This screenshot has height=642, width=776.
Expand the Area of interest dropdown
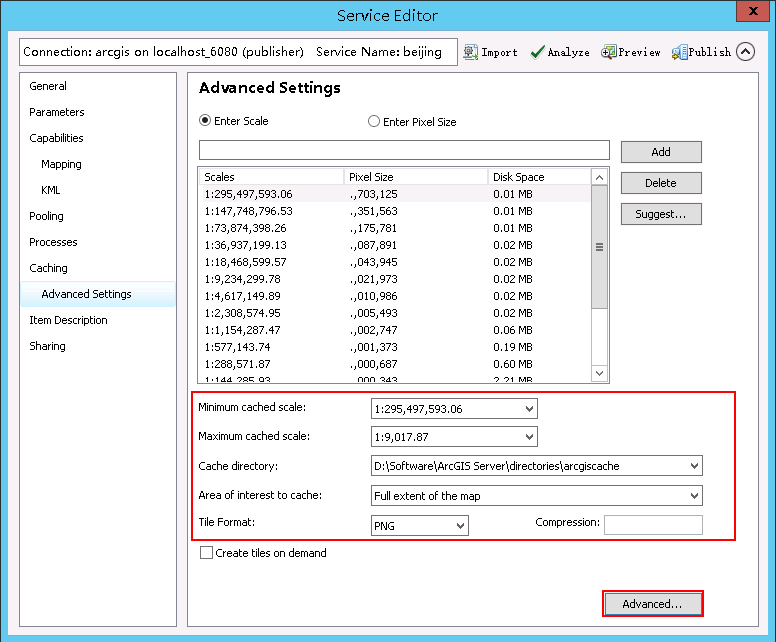(694, 496)
